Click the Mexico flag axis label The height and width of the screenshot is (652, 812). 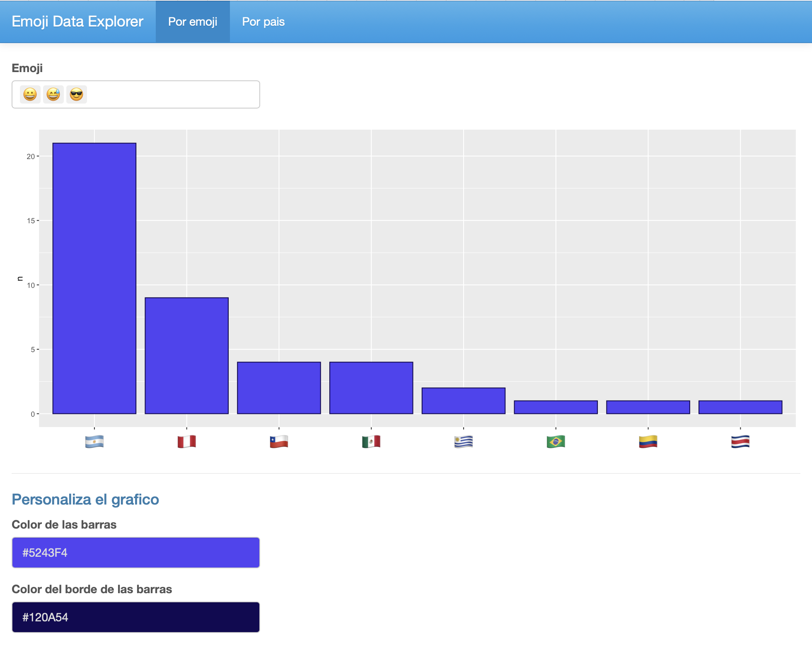371,442
